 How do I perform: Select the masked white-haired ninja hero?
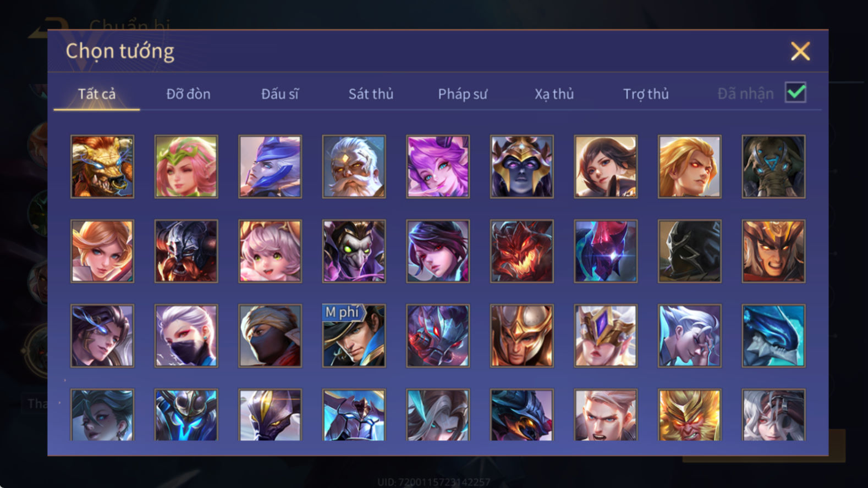(186, 336)
